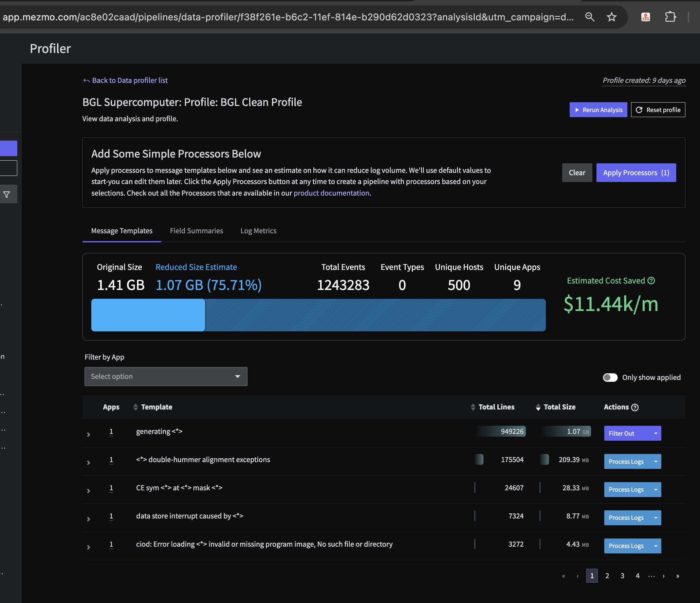This screenshot has width=700, height=603.
Task: Click the reduced size progress bar
Action: [318, 315]
